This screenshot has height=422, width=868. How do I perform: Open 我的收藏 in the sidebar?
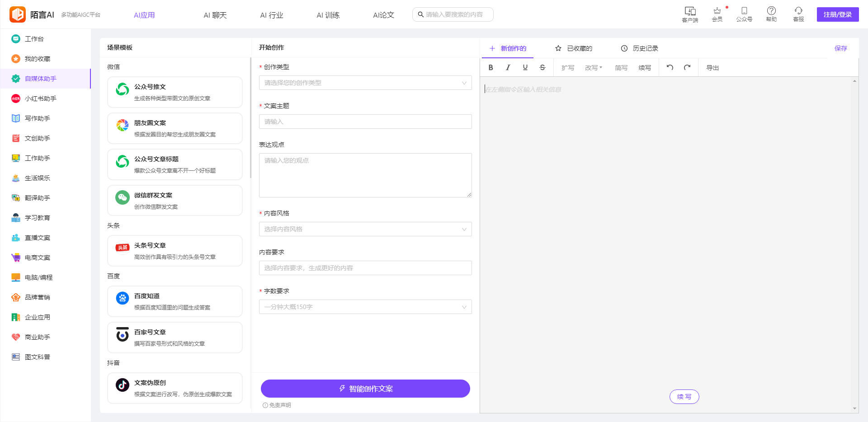45,59
